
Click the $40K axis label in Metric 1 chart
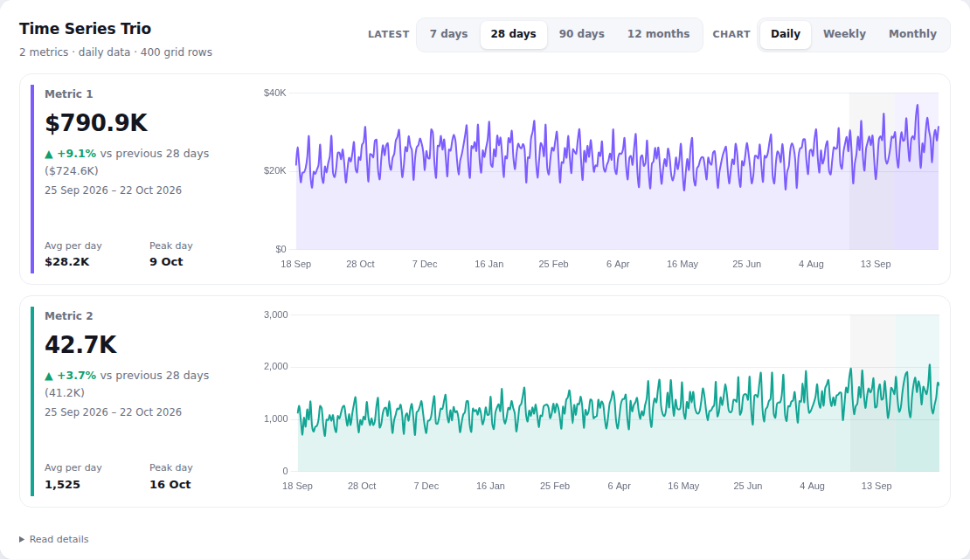coord(274,93)
